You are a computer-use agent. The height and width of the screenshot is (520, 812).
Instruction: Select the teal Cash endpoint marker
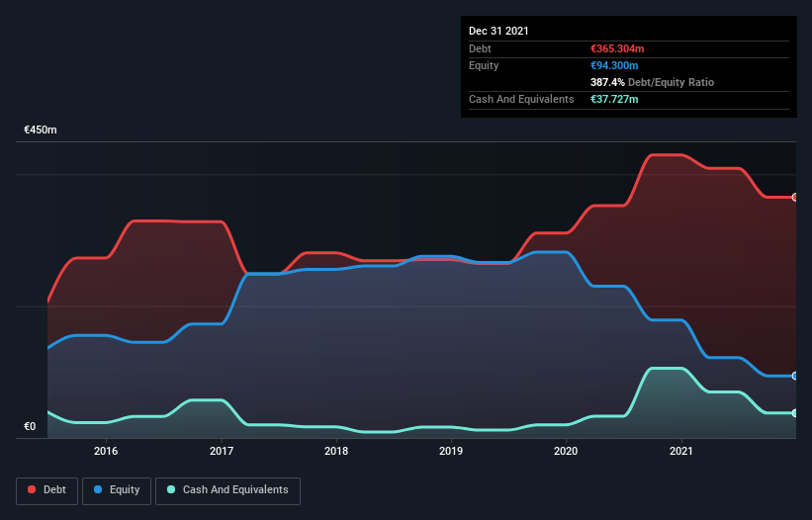[795, 413]
